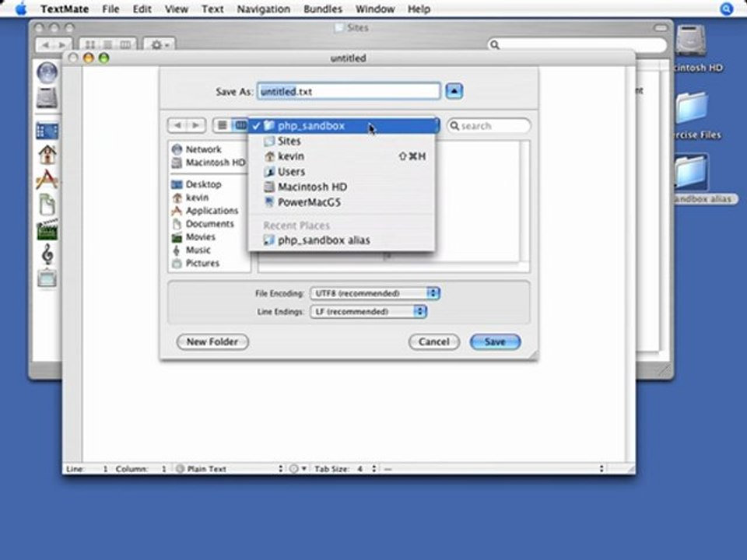The width and height of the screenshot is (747, 560).
Task: Switch Finder Sites window to icon view
Action: pos(89,45)
